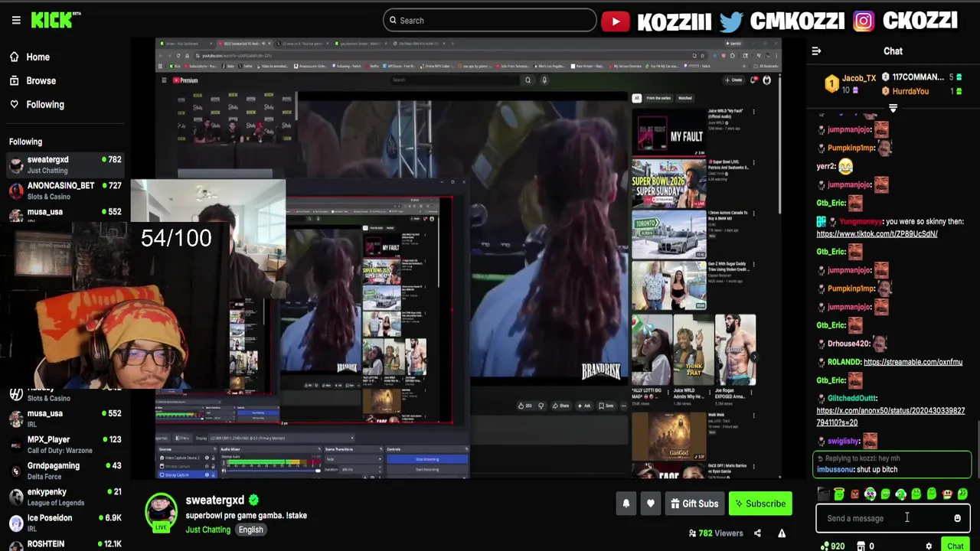Click the verified badge next to sweatergxd
This screenshot has height=551, width=980.
[253, 500]
